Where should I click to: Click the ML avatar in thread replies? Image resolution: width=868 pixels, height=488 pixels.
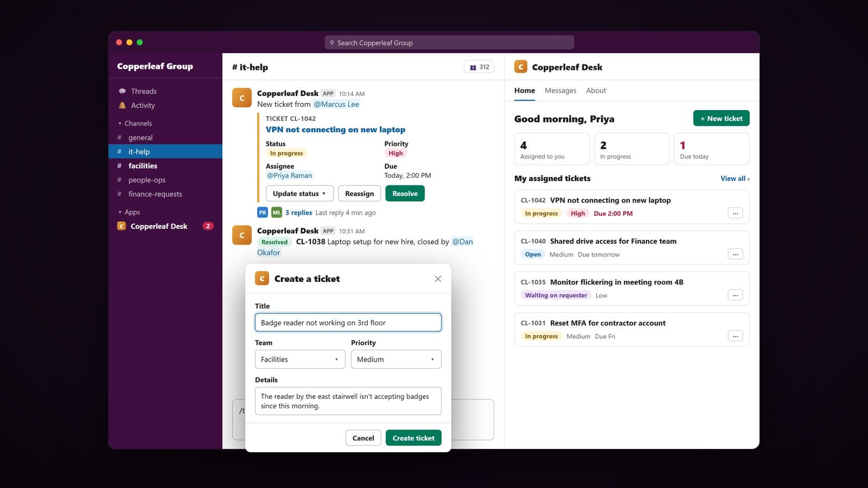pos(277,213)
